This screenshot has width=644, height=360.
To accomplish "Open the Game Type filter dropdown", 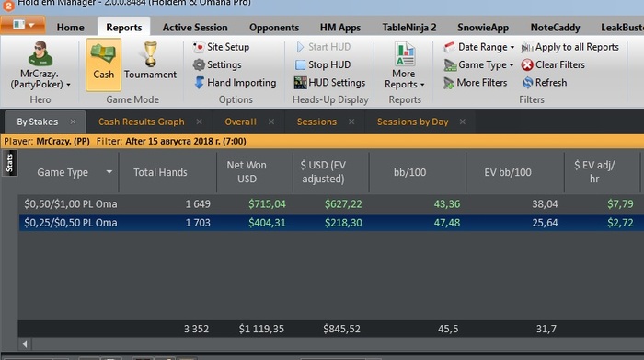I will (479, 64).
